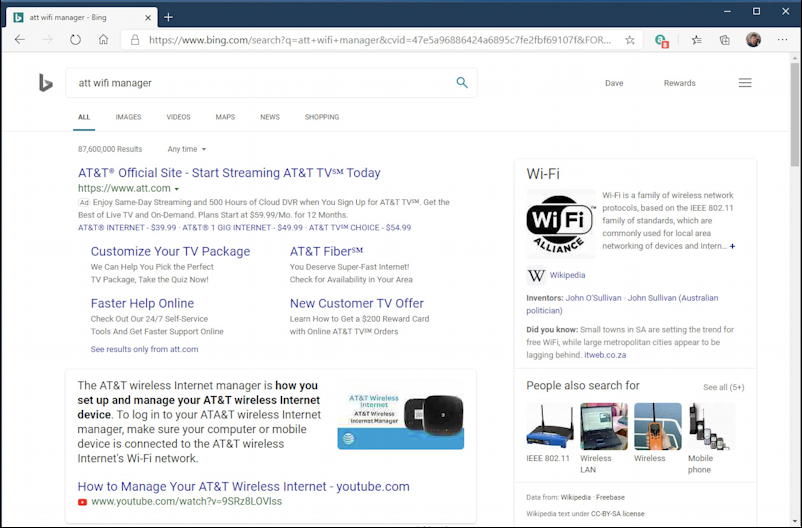
Task: Add page to favorites with star icon
Action: coord(630,40)
